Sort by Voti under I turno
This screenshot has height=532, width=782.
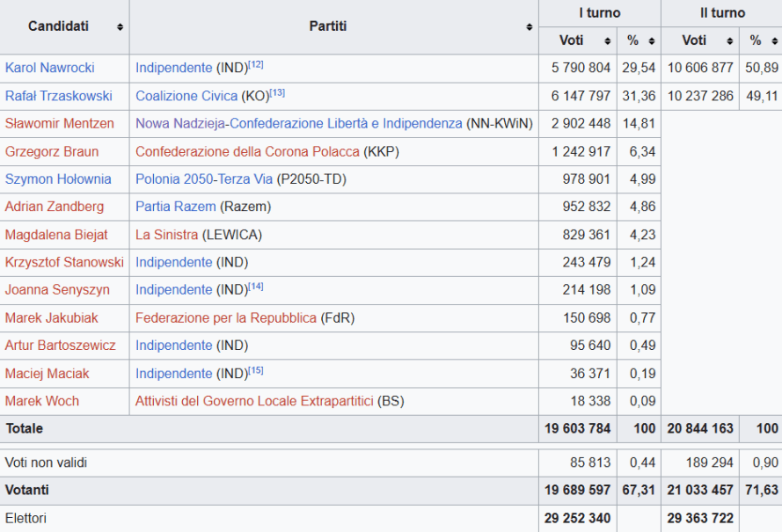607,41
